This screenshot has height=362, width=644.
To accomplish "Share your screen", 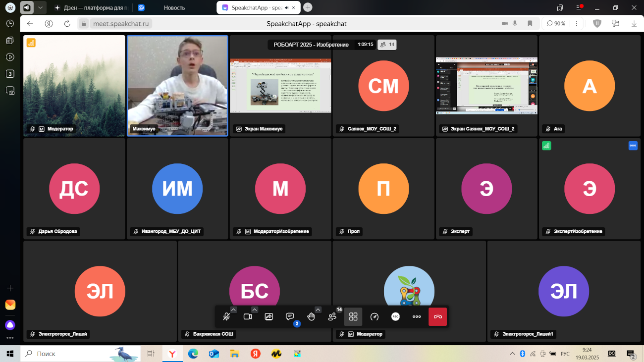I will point(269,317).
